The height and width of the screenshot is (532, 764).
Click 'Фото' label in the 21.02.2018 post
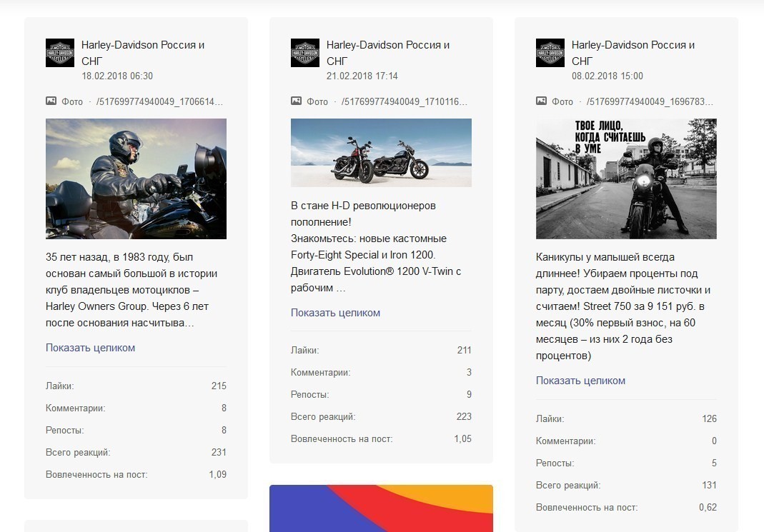coord(317,101)
